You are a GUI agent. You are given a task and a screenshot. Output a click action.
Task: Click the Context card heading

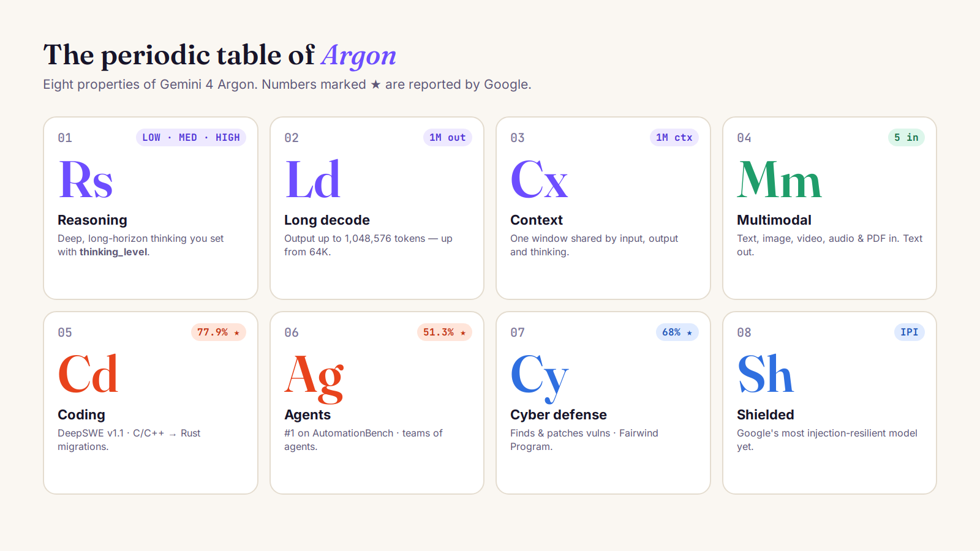pos(537,220)
